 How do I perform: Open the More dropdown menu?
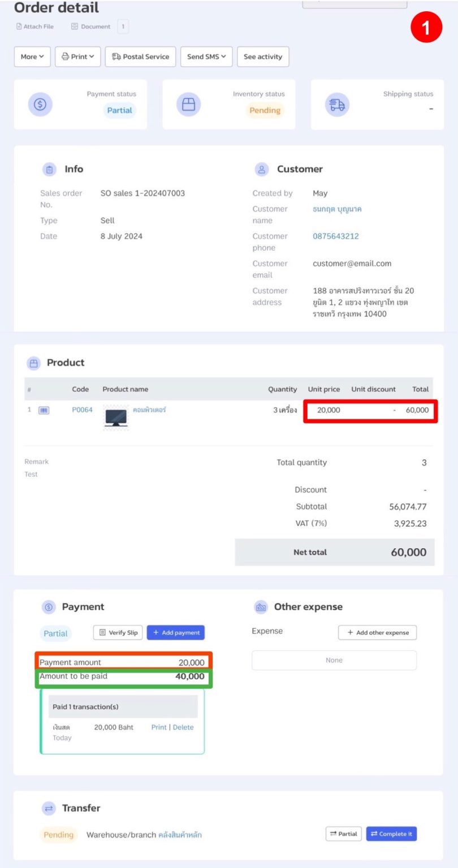coord(32,57)
